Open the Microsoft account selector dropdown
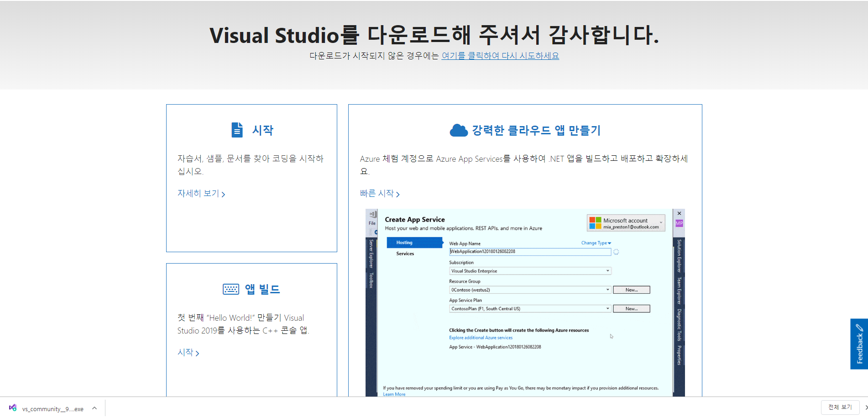 (x=626, y=223)
